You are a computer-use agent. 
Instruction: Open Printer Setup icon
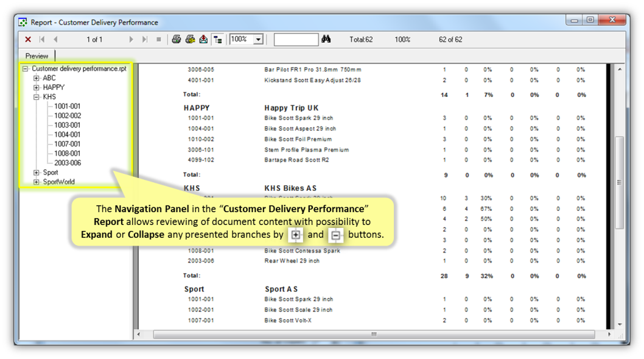(190, 40)
